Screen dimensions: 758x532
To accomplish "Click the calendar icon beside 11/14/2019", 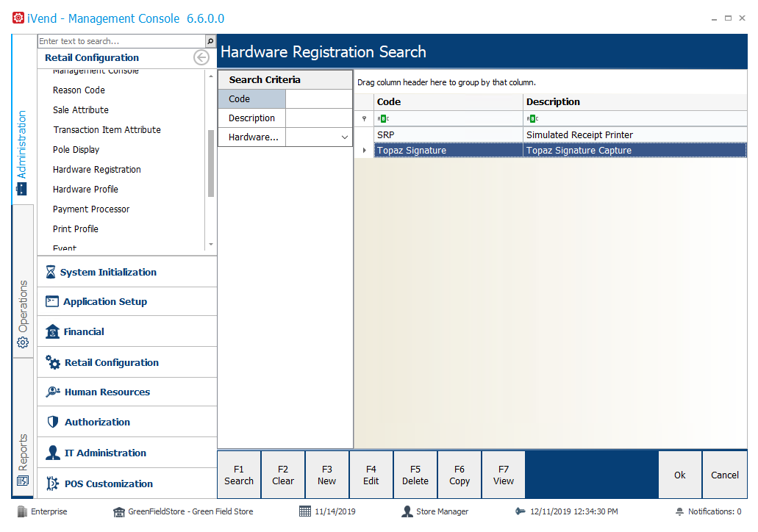I will click(305, 511).
